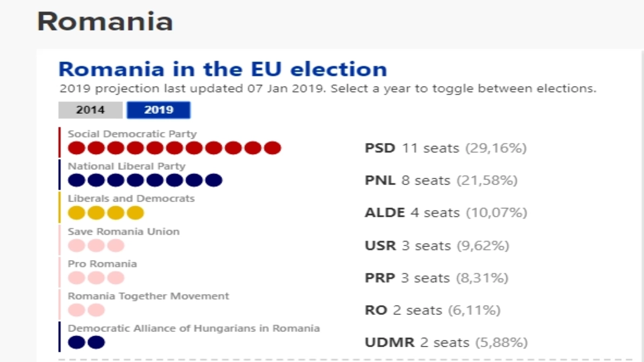Click the "Romania in the EU election" heading
The width and height of the screenshot is (644, 362).
click(223, 69)
